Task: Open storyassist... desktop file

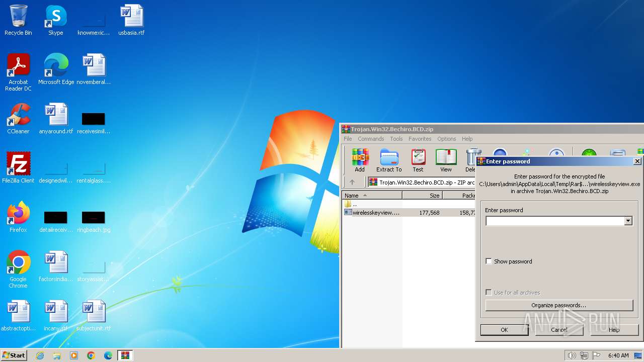Action: point(94,269)
